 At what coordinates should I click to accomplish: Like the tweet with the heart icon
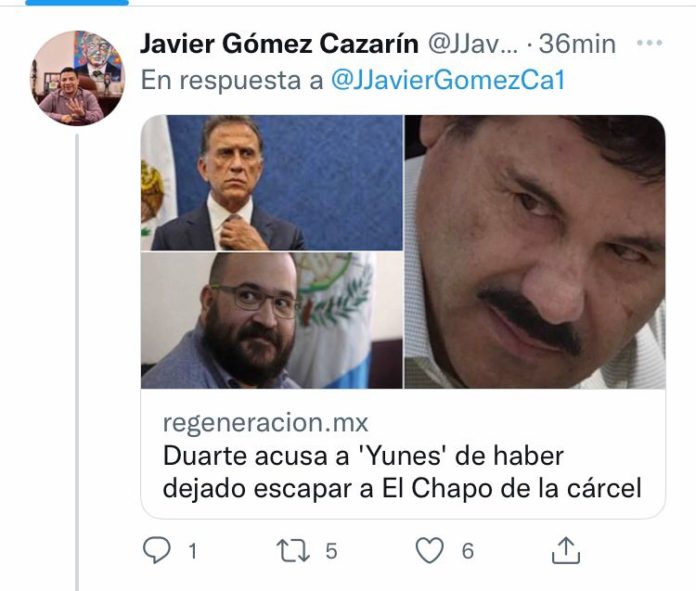click(x=429, y=550)
